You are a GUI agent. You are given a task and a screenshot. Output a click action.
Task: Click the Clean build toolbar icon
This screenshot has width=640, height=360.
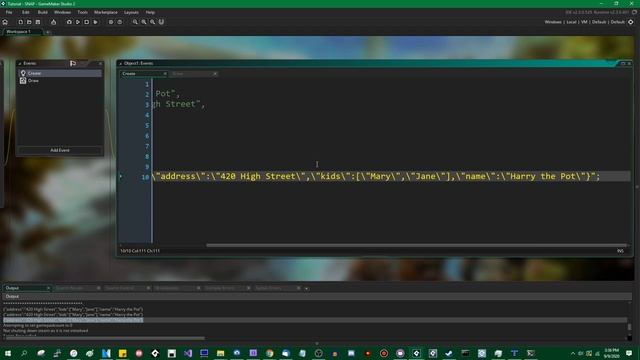click(x=96, y=22)
